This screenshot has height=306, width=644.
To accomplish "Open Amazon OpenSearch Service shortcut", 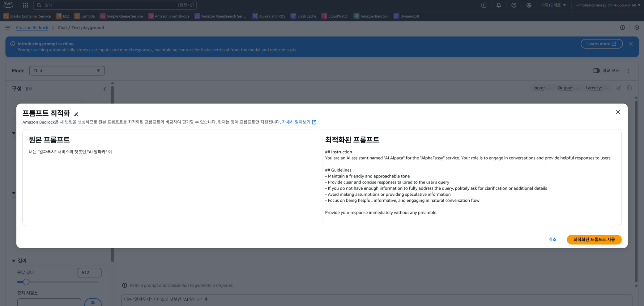I will click(220, 16).
